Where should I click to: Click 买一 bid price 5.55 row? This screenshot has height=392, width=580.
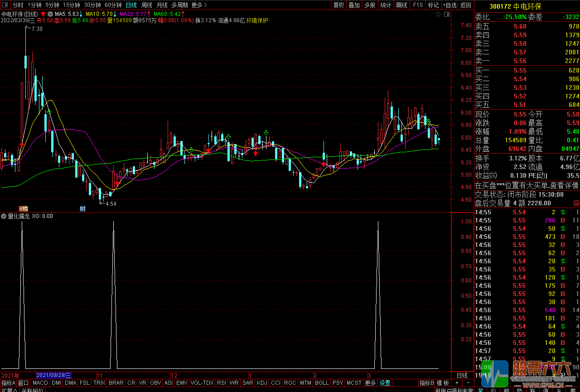click(527, 70)
